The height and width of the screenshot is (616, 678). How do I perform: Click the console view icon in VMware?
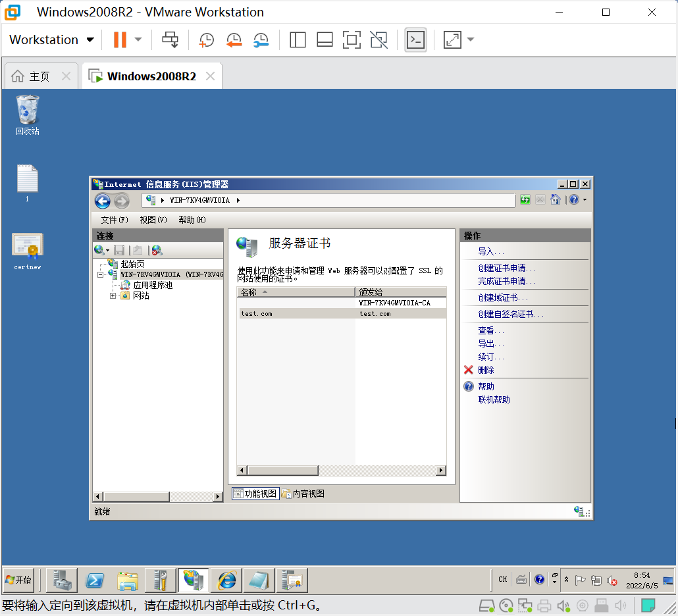coord(415,39)
